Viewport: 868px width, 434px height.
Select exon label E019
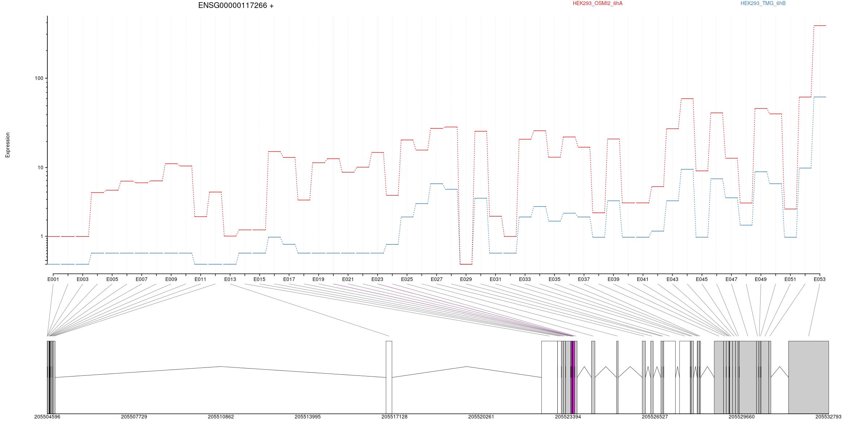point(318,279)
